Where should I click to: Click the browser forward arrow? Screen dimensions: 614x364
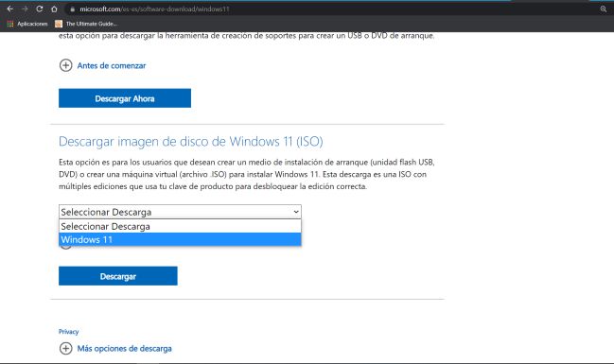[25, 9]
